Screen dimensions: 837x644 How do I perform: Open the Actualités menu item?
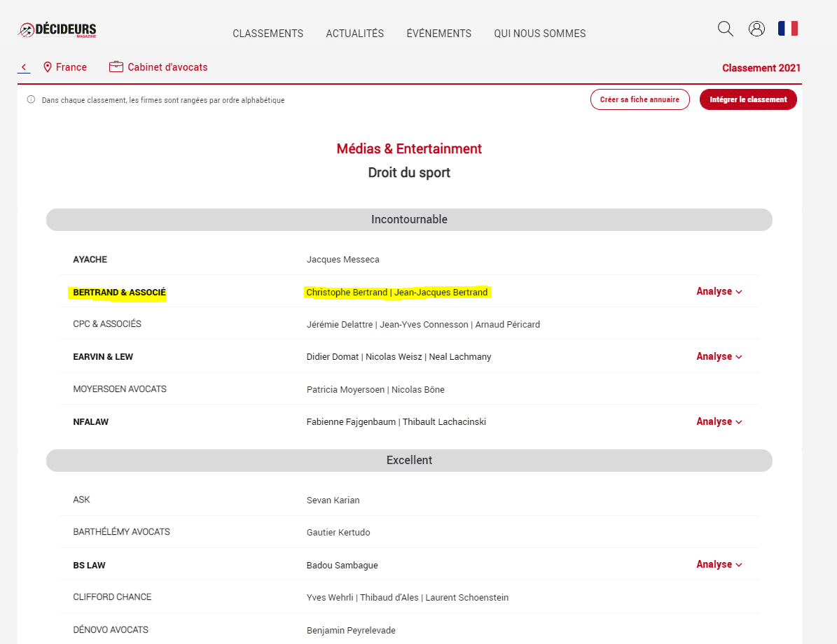tap(354, 34)
